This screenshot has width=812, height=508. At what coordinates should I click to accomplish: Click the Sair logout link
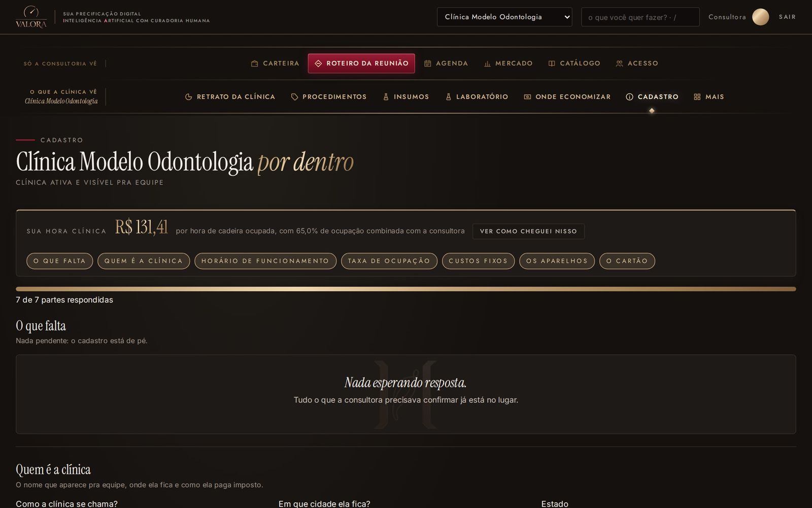tap(788, 17)
